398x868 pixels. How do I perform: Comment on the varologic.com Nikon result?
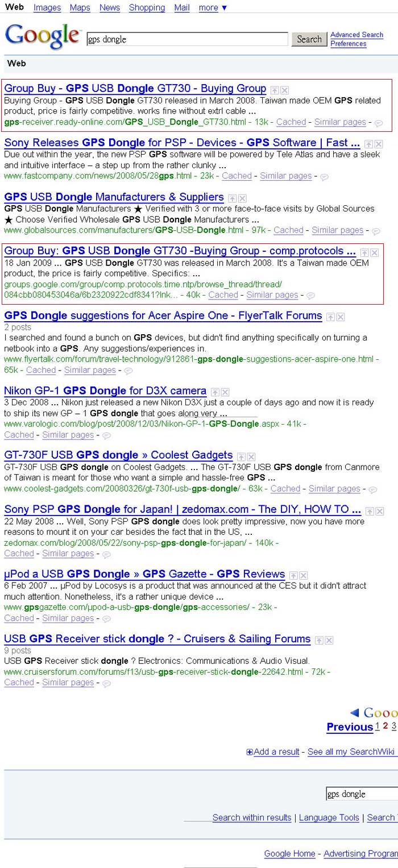point(106,435)
